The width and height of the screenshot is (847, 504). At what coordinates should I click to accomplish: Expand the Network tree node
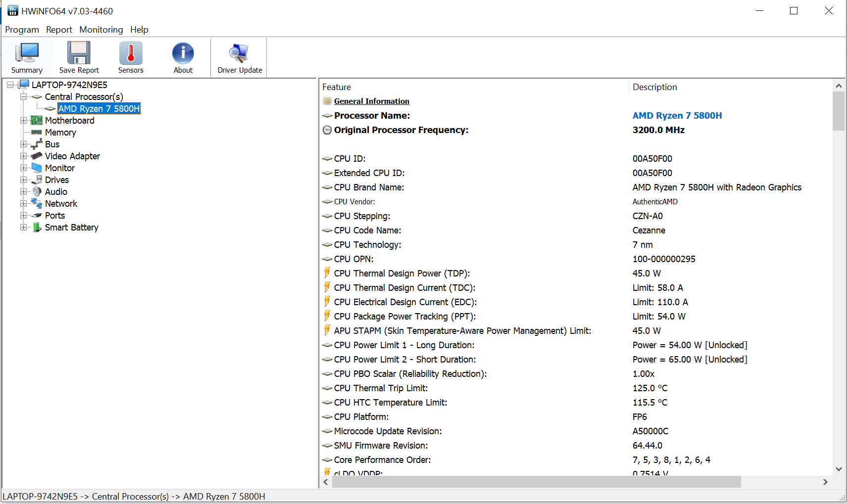23,204
